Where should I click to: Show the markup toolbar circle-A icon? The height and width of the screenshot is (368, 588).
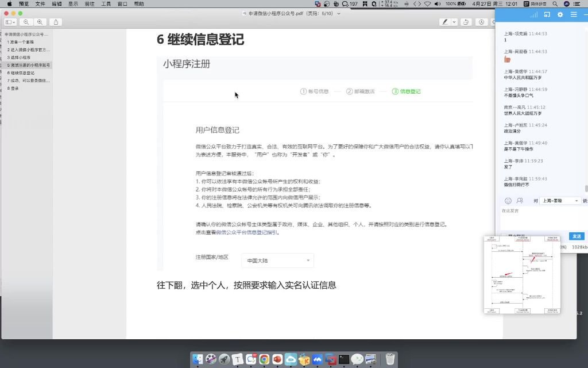click(x=482, y=22)
